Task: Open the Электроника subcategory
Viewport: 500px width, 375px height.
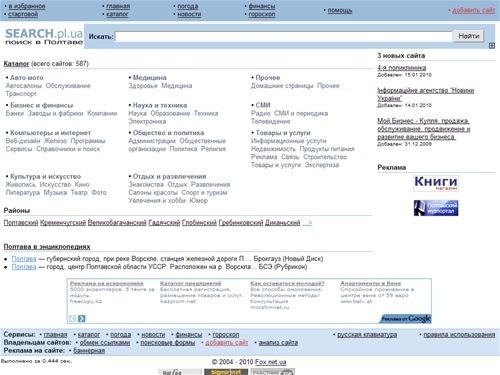Action: click(147, 121)
